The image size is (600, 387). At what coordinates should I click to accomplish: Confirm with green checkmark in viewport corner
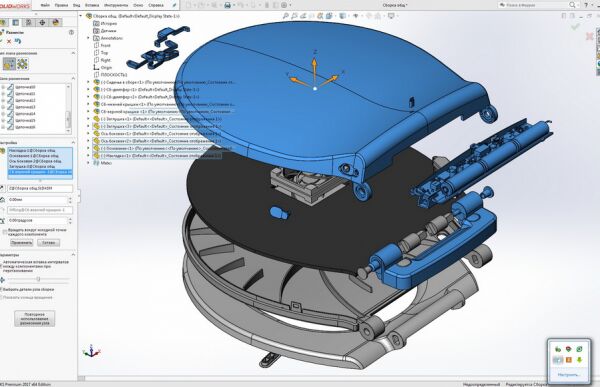[x=575, y=26]
